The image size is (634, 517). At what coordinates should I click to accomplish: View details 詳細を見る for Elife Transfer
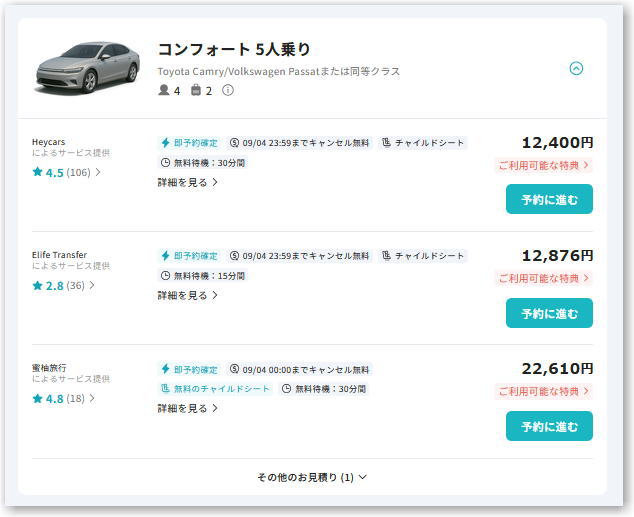coord(188,295)
